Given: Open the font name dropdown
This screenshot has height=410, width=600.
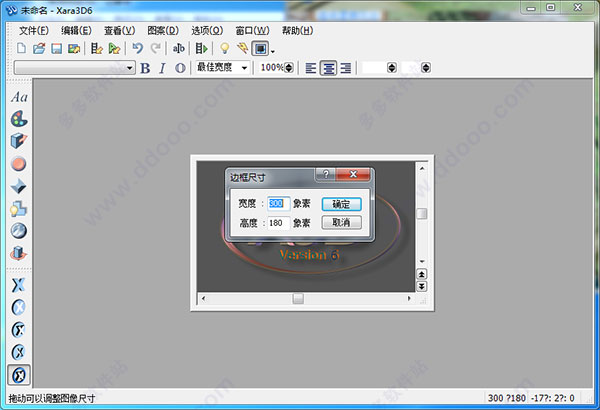Looking at the screenshot, I should coord(129,68).
